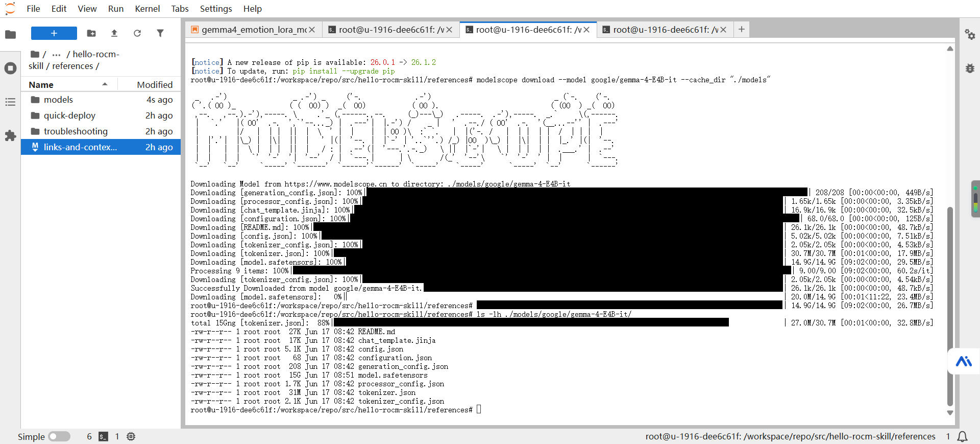The width and height of the screenshot is (980, 444).
Task: Open Running Terminals and Kernels panel
Action: coord(10,68)
